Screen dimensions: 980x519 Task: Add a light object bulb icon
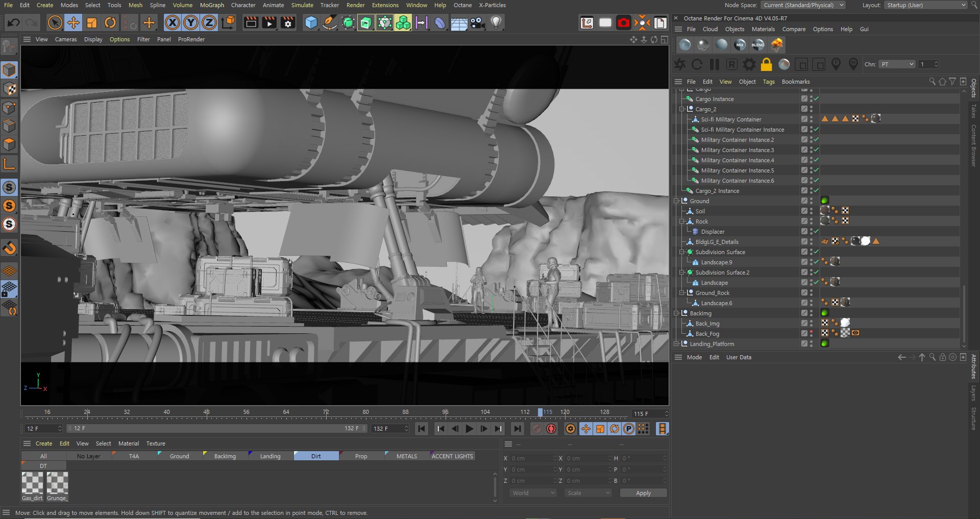[x=496, y=22]
